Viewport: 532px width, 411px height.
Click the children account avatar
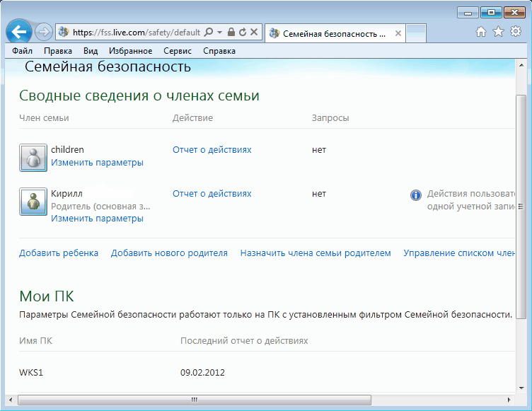tap(33, 158)
